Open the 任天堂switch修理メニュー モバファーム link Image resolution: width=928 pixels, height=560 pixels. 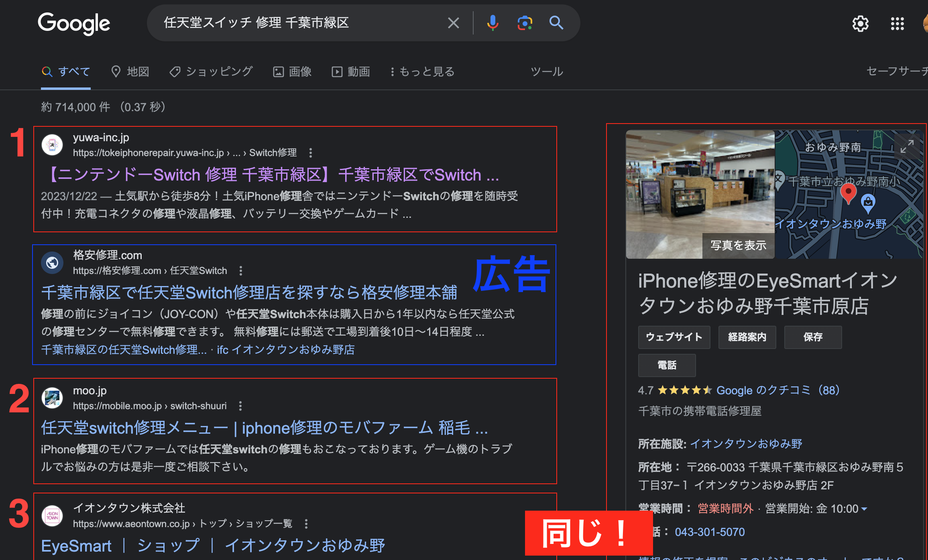[265, 428]
